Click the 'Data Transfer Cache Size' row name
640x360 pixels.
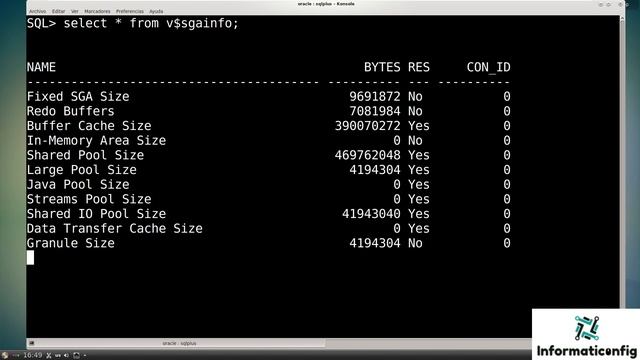pyautogui.click(x=115, y=229)
